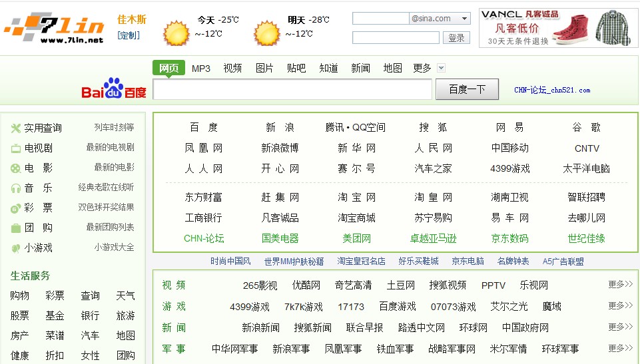The width and height of the screenshot is (640, 364).
Task: Open the 双色球开奖结果 link
Action: [x=106, y=207]
